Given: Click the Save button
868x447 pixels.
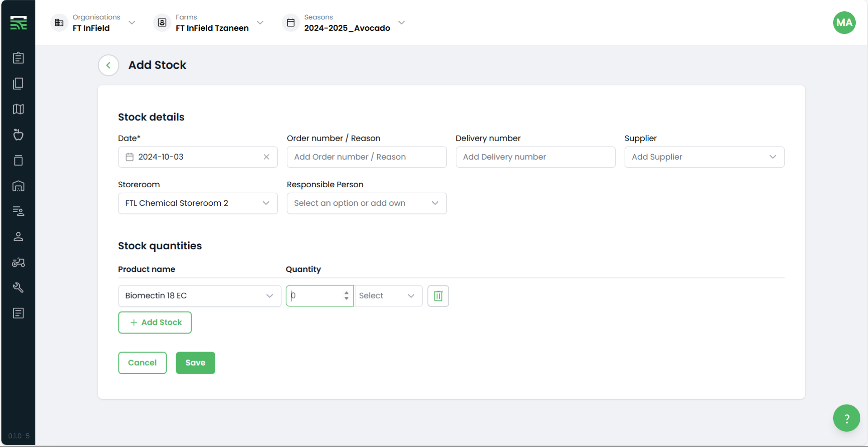Looking at the screenshot, I should pyautogui.click(x=195, y=363).
